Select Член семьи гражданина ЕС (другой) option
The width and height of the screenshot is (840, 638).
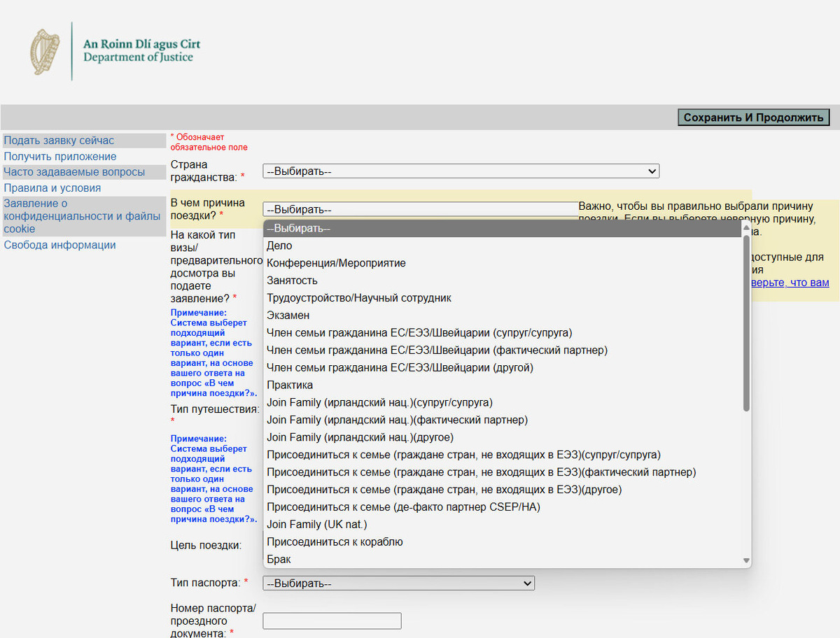503,368
